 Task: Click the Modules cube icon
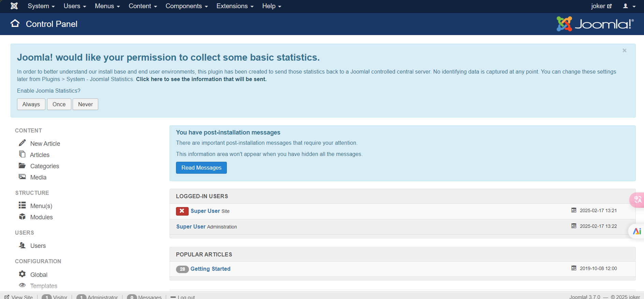22,217
